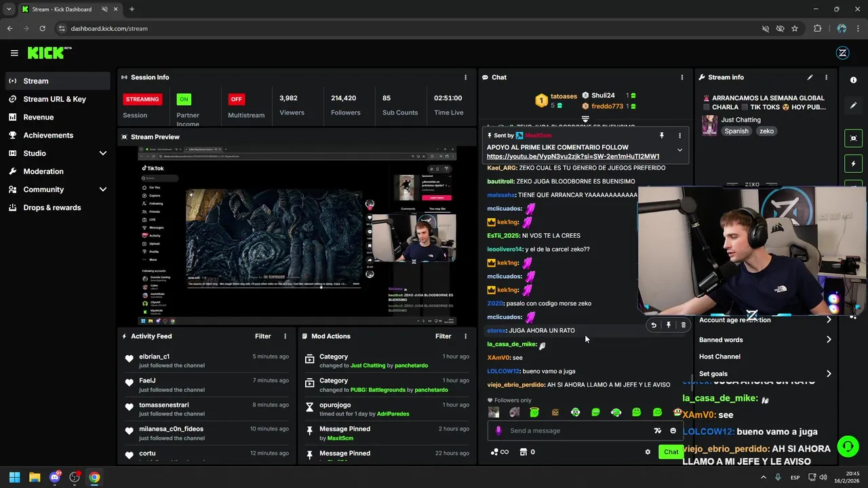Open Drops & rewards sidebar item
Viewport: 868px width, 488px height.
pos(58,207)
